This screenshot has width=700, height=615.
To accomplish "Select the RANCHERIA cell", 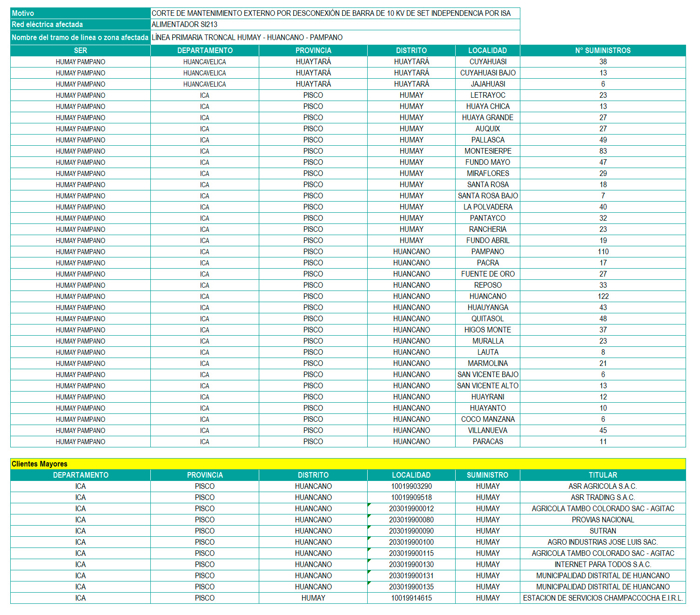I will [x=488, y=230].
